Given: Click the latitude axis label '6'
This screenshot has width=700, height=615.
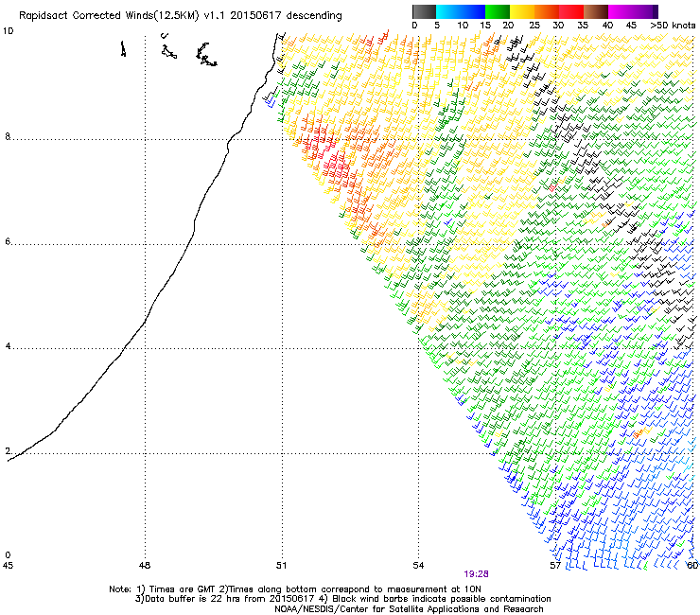Looking at the screenshot, I should pos(8,241).
